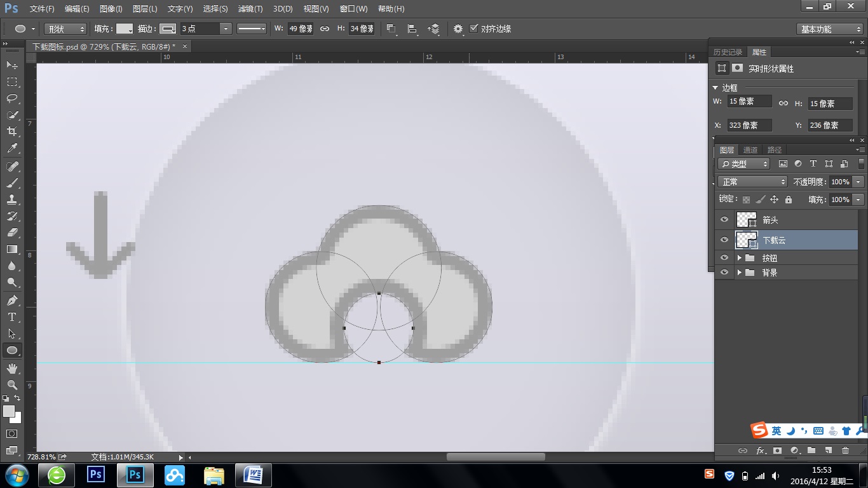Select the Hand tool
868x488 pixels.
coord(12,369)
